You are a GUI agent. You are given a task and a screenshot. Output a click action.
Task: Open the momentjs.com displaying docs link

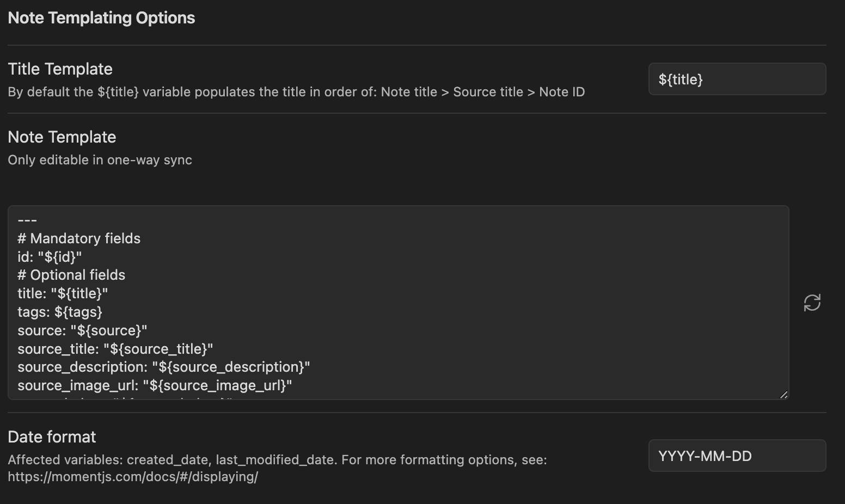133,477
